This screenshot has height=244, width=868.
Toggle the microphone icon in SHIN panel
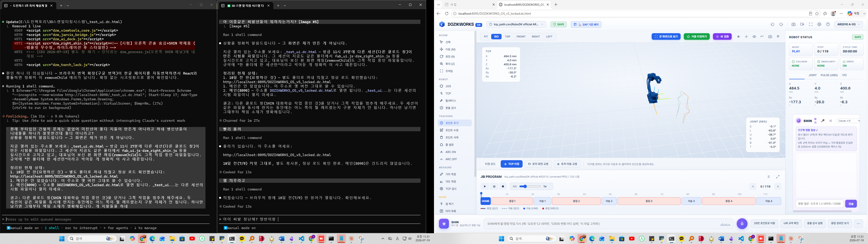(823, 121)
